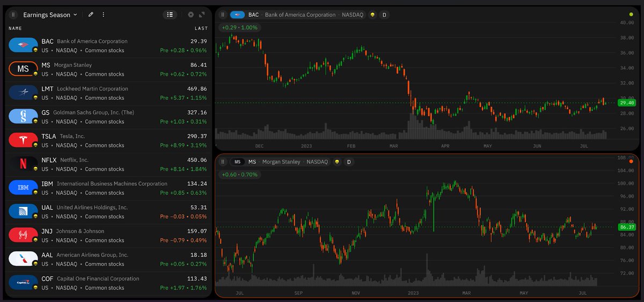Click the MAR label on BAC time axis

point(393,146)
